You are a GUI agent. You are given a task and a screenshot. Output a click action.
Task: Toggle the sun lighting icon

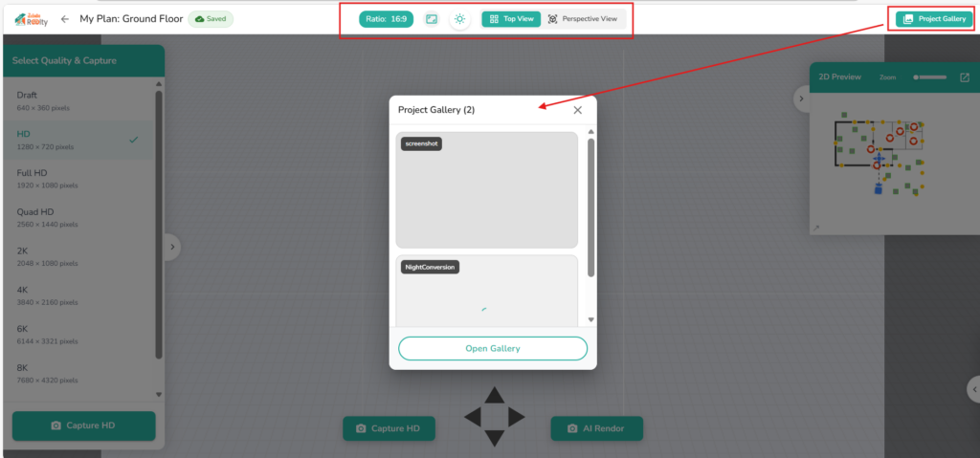point(460,19)
